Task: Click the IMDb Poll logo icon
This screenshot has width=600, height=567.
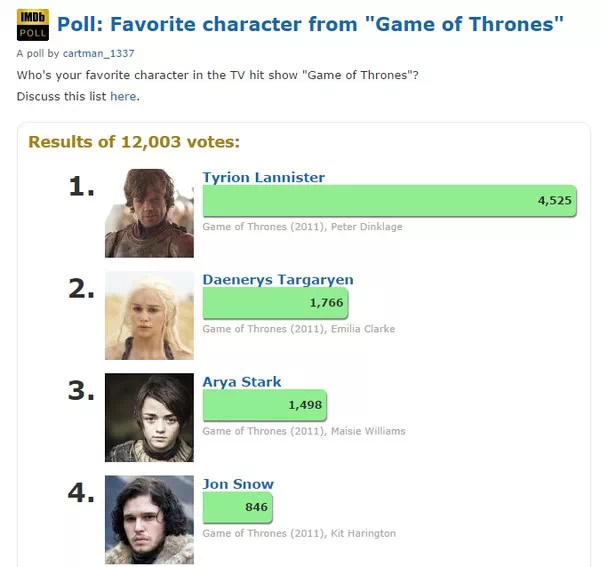Action: click(x=33, y=25)
